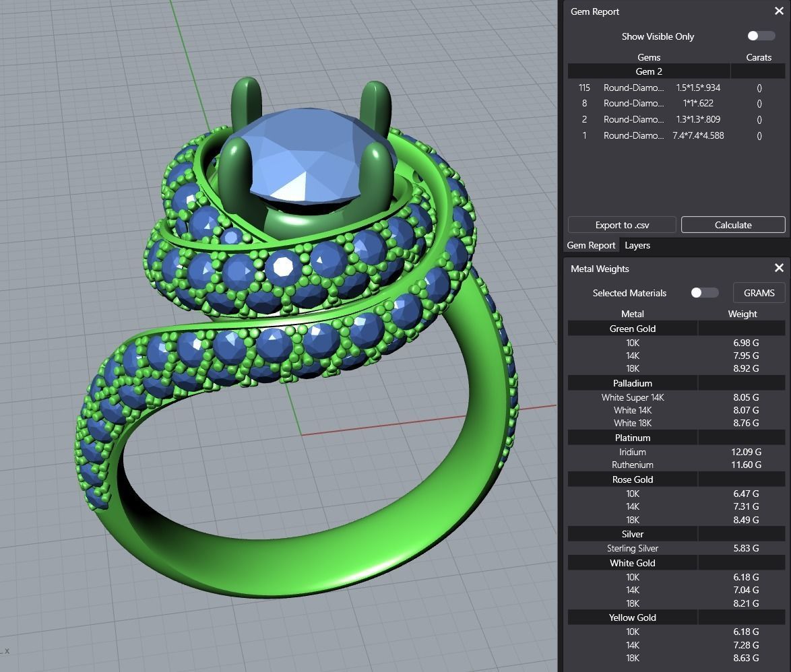Select Yellow Gold 18K 8.63 G row
791x672 pixels.
(x=676, y=658)
